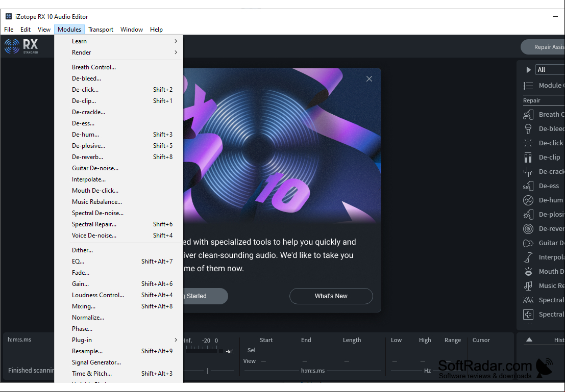This screenshot has height=392, width=565.
Task: Choose Spectral Repair menu entry with Shift+6
Action: (x=118, y=224)
